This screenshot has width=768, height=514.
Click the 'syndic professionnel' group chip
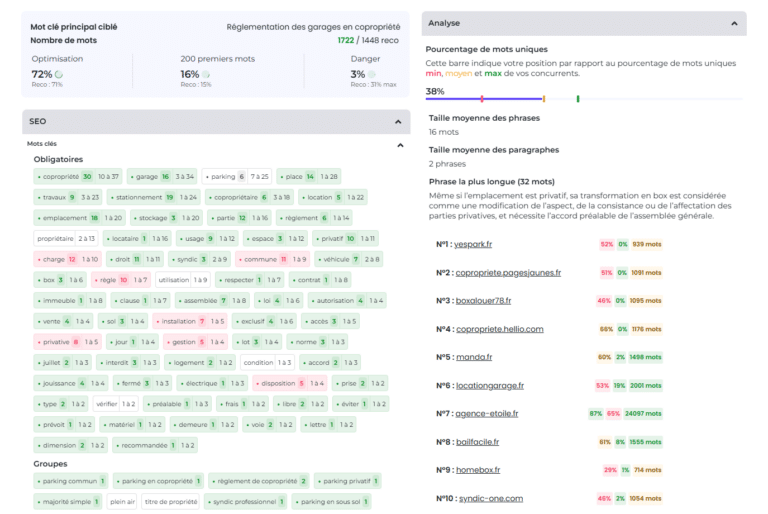(x=250, y=501)
